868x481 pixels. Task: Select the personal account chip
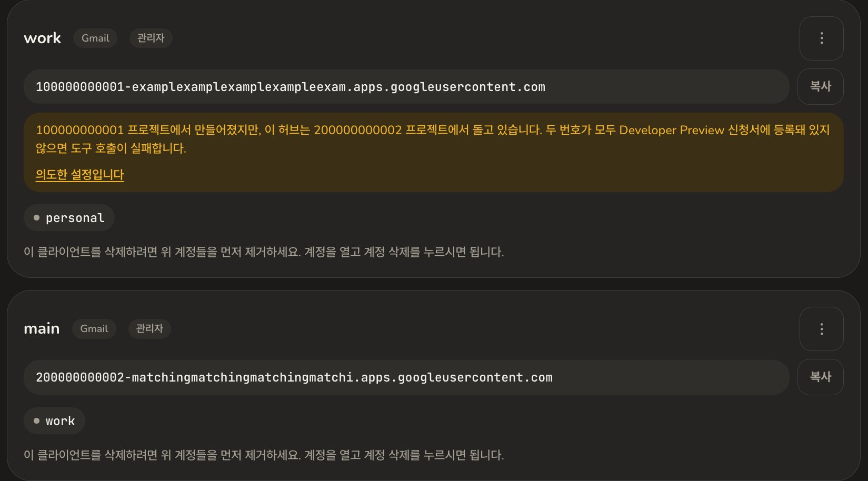(x=69, y=218)
